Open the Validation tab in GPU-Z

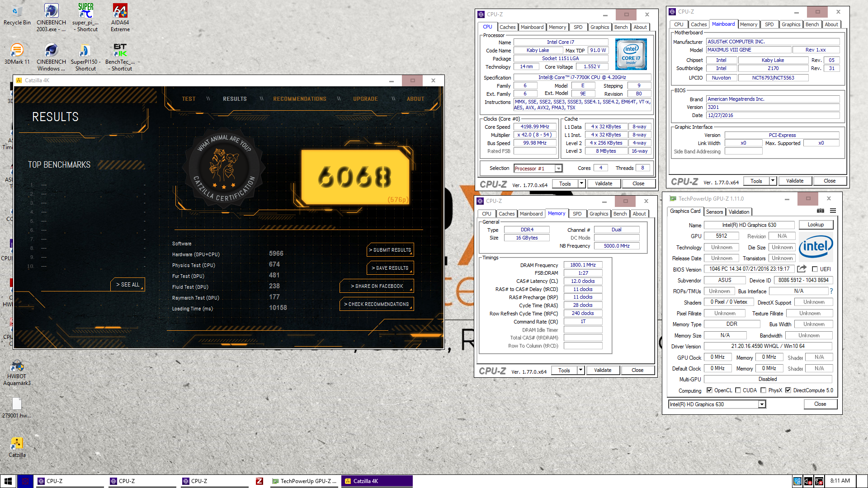click(739, 211)
